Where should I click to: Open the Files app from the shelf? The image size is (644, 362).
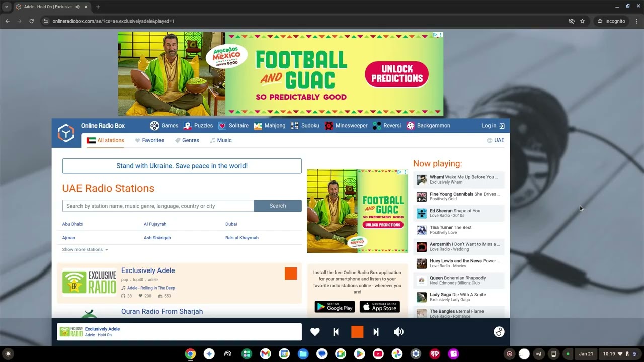click(303, 354)
